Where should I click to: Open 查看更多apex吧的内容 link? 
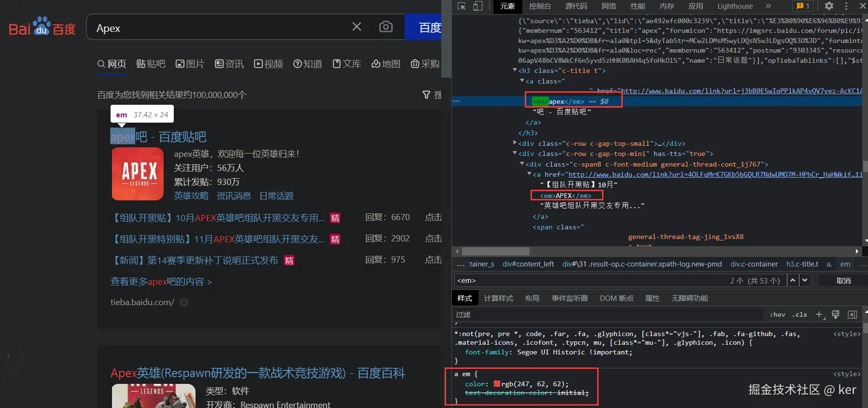[161, 281]
